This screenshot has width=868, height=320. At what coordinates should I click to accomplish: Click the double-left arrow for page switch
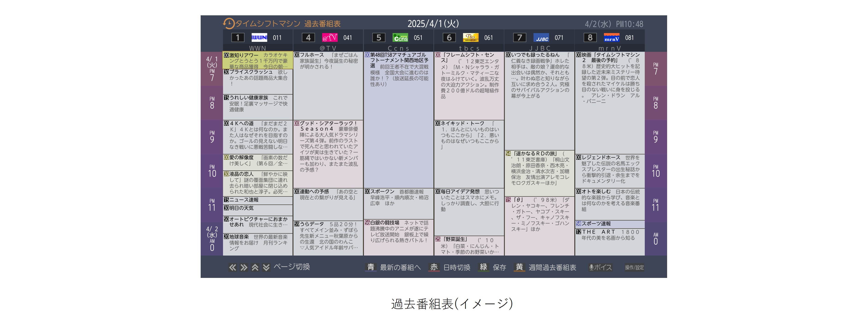[232, 267]
